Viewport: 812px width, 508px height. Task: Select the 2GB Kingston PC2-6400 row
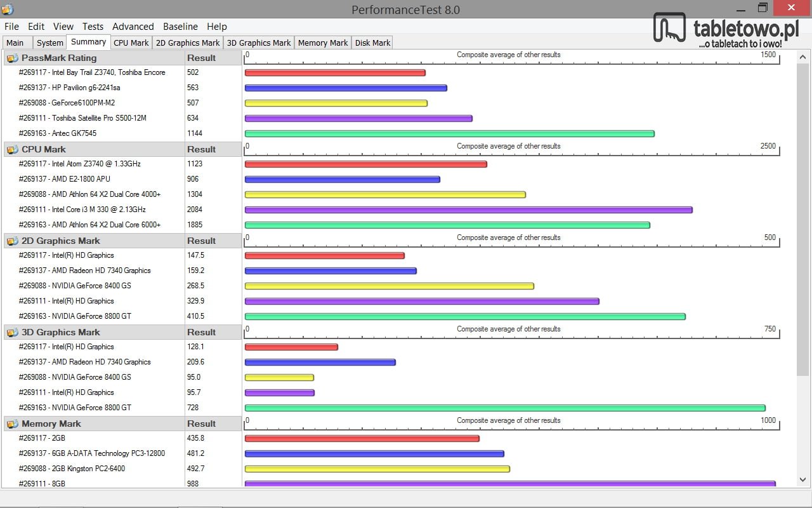[x=122, y=469]
